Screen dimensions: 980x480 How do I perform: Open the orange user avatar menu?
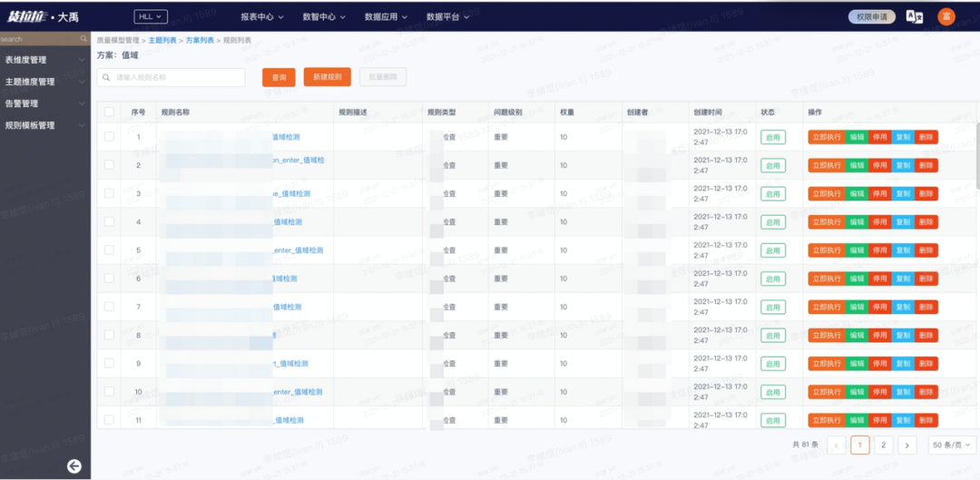pyautogui.click(x=946, y=17)
